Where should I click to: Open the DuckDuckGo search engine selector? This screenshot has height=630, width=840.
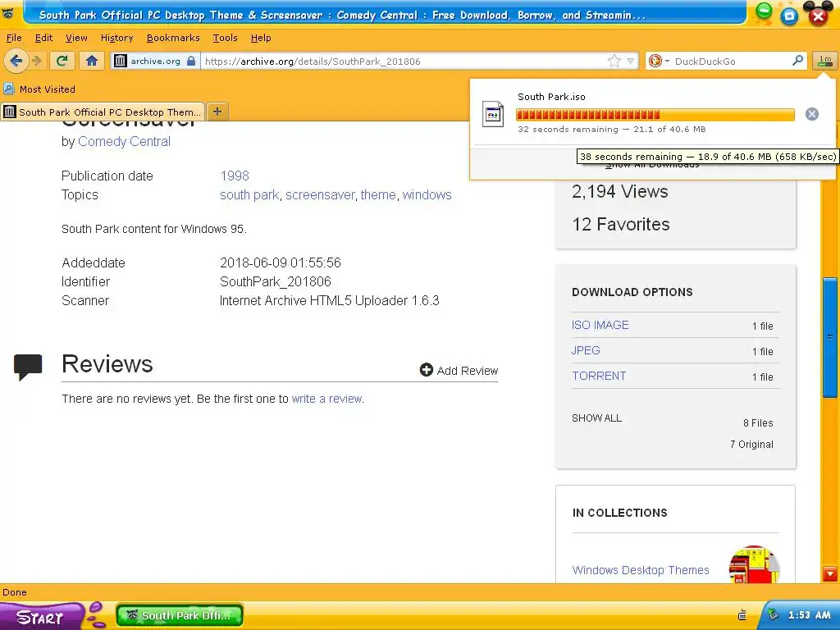pyautogui.click(x=659, y=61)
